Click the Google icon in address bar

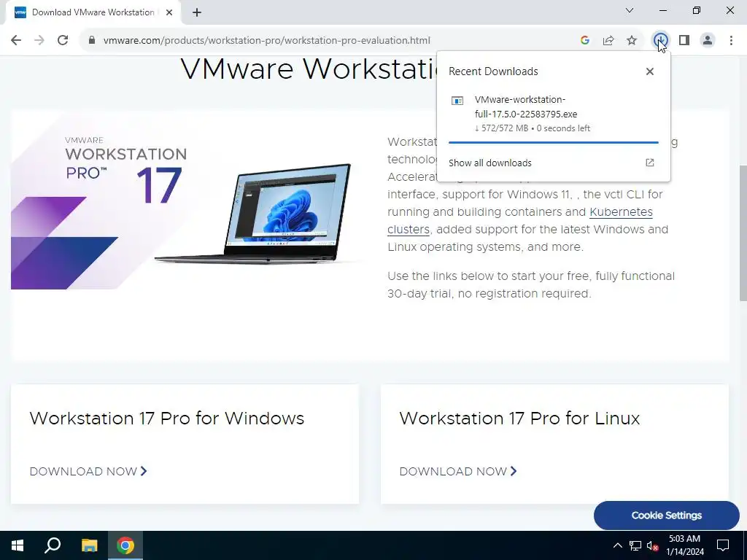coord(585,41)
